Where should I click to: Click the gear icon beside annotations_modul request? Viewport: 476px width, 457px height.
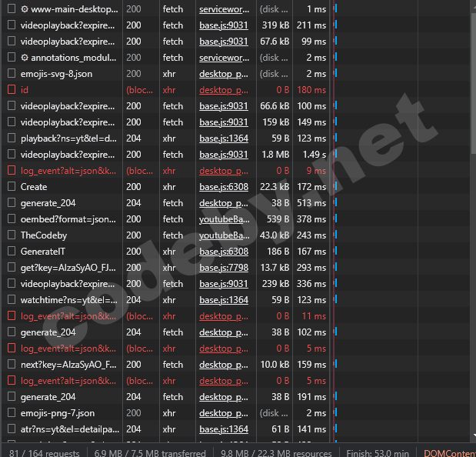click(25, 58)
